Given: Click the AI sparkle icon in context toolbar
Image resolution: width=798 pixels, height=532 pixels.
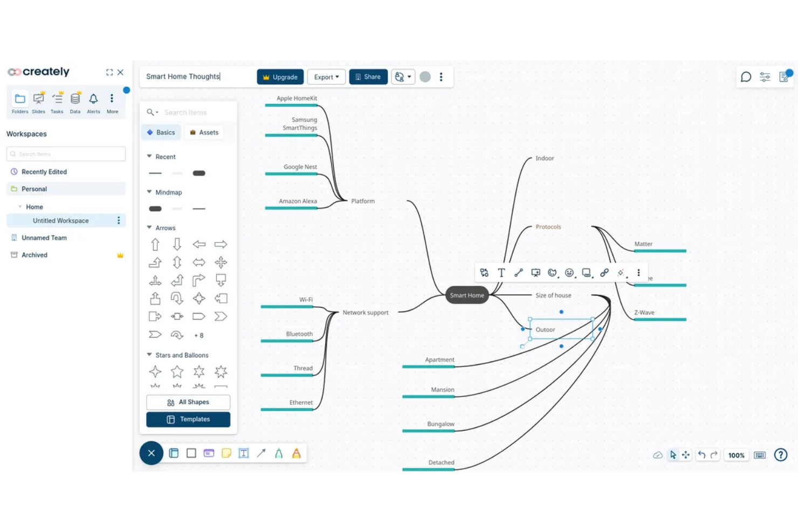Looking at the screenshot, I should 621,273.
